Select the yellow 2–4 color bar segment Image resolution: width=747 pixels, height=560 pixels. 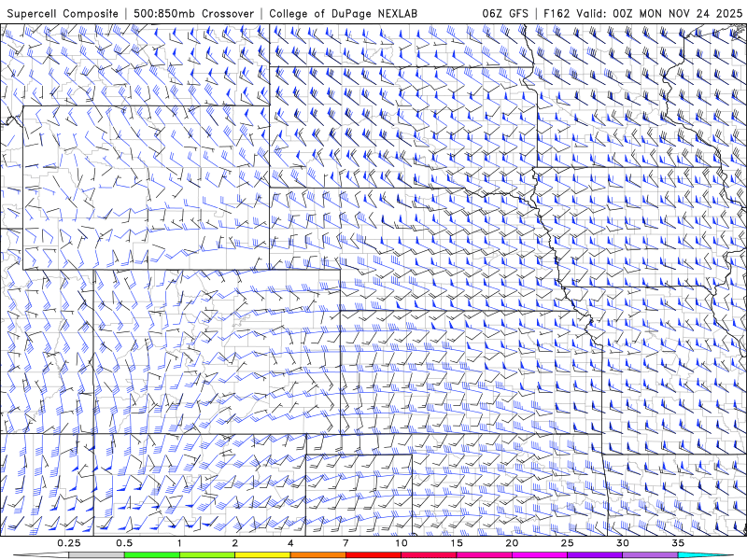(262, 555)
